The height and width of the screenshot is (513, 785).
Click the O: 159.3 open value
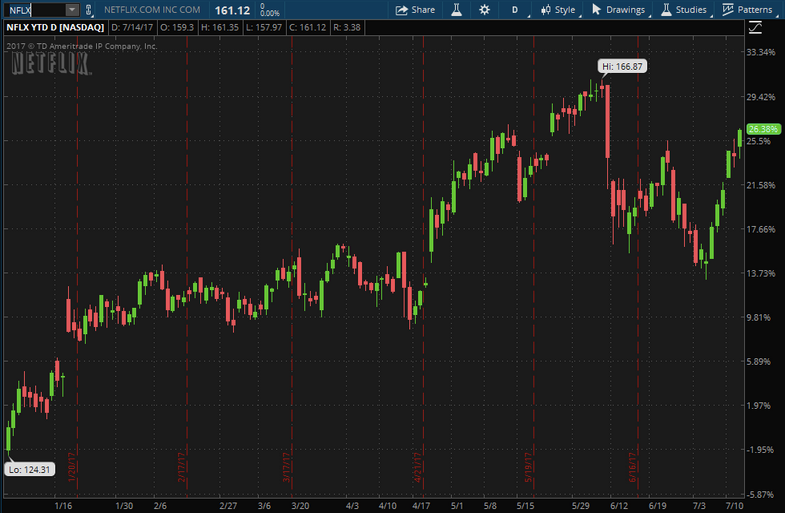click(177, 28)
